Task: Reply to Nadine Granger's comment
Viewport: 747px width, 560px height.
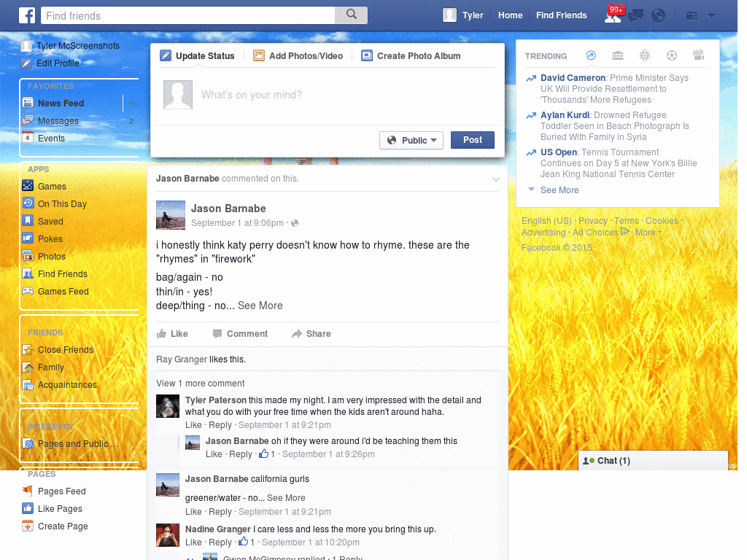Action: point(220,542)
